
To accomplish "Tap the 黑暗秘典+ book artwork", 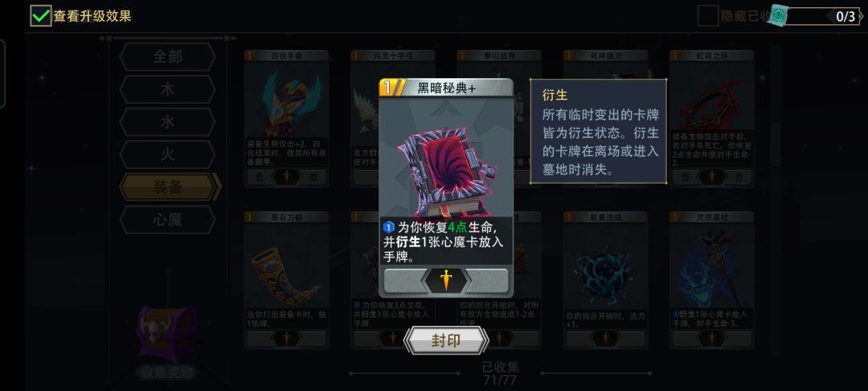I will click(x=446, y=171).
